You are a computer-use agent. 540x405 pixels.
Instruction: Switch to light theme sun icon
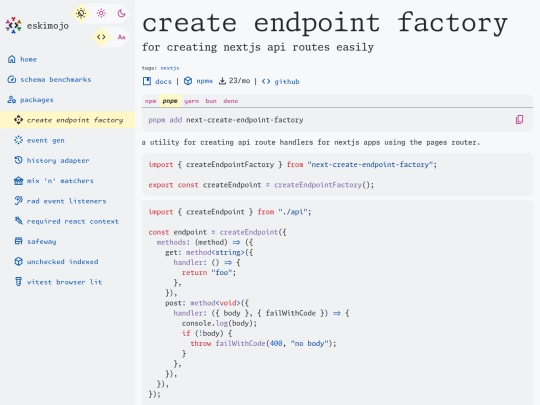tap(101, 13)
